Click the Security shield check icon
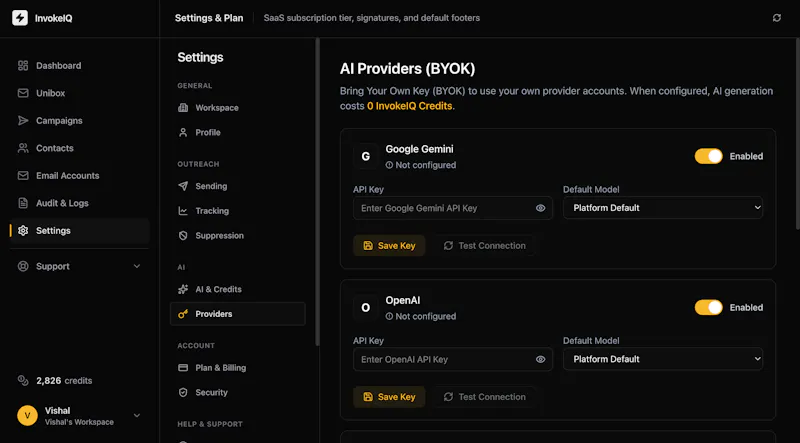800x443 pixels. click(183, 392)
